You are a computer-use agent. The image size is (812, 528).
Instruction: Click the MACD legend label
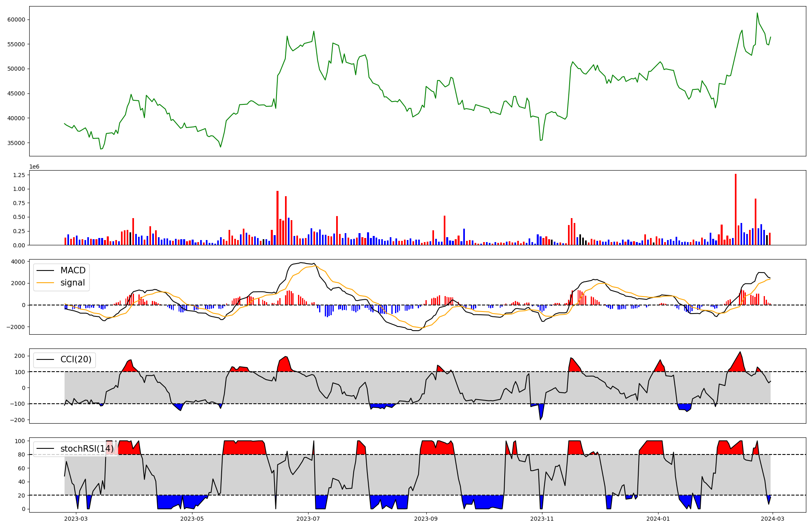[x=73, y=270]
